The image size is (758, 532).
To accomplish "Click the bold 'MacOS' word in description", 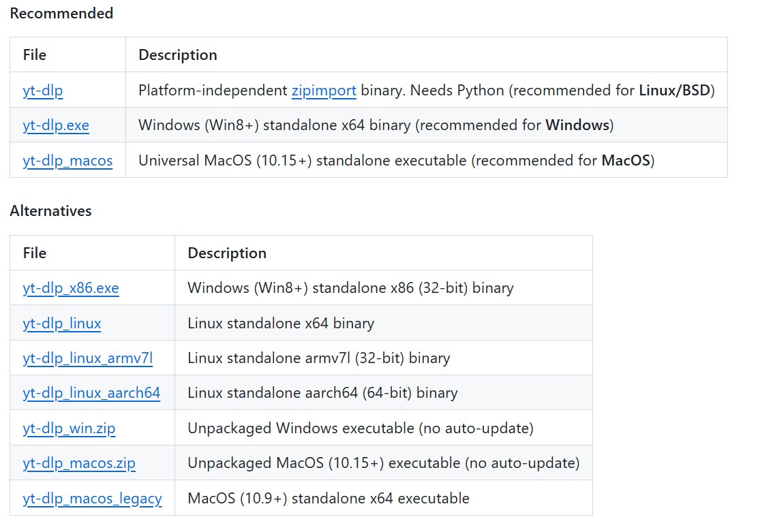I will click(626, 161).
